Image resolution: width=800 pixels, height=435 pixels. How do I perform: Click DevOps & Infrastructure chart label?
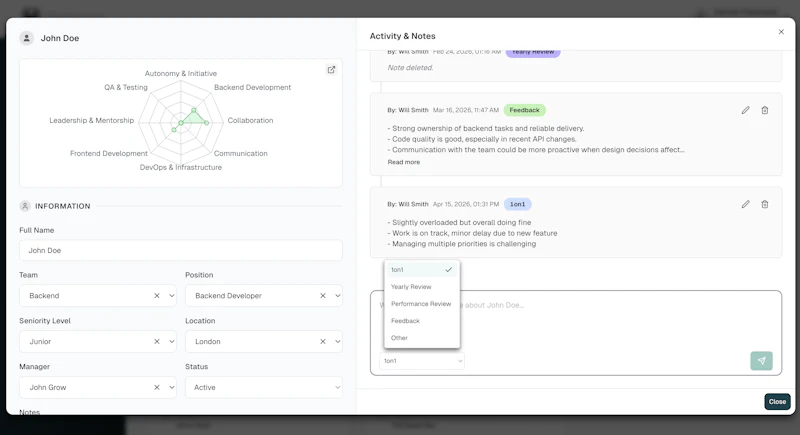(x=181, y=167)
